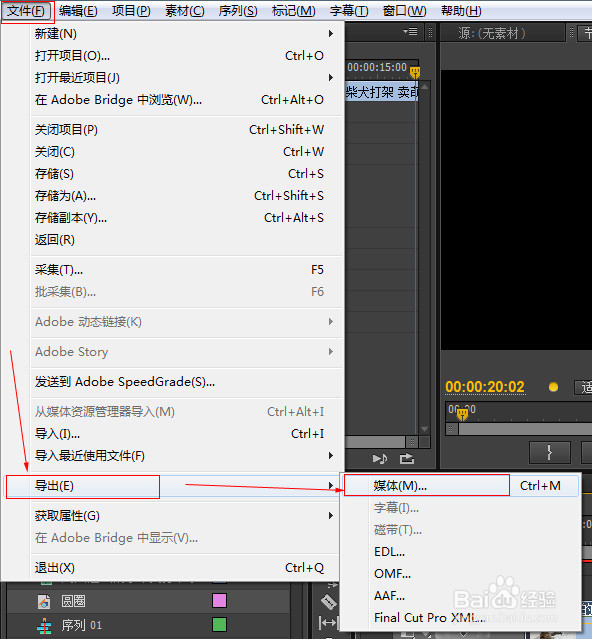Select 发送到 Adobe SpeedGrade(S)...
This screenshot has width=592, height=639.
pos(185,382)
